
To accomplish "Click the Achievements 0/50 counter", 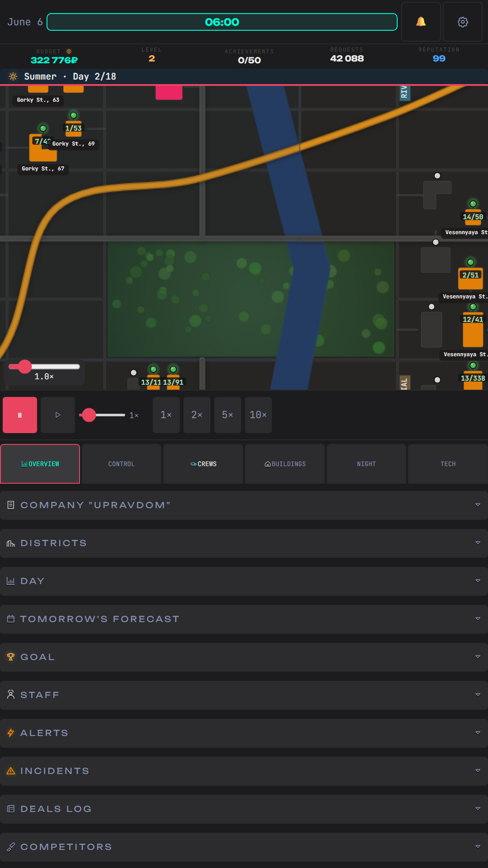I will click(x=249, y=60).
